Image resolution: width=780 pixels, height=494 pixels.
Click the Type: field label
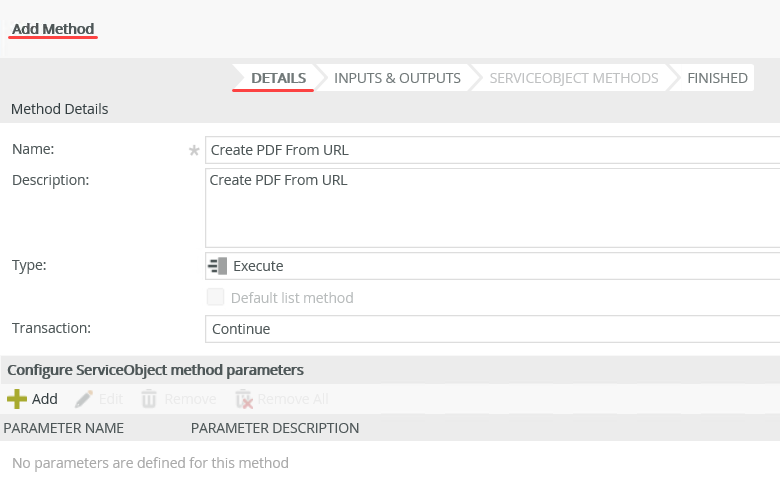[29, 265]
